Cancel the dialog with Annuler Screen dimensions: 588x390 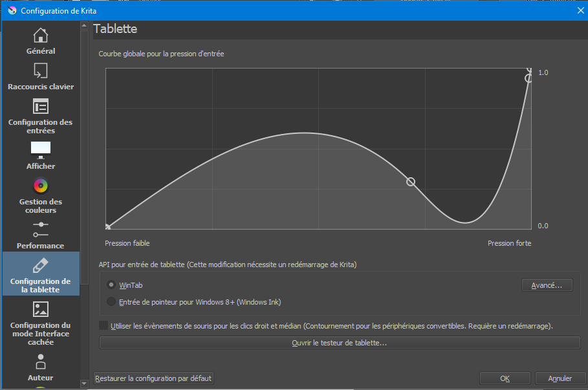tap(560, 378)
